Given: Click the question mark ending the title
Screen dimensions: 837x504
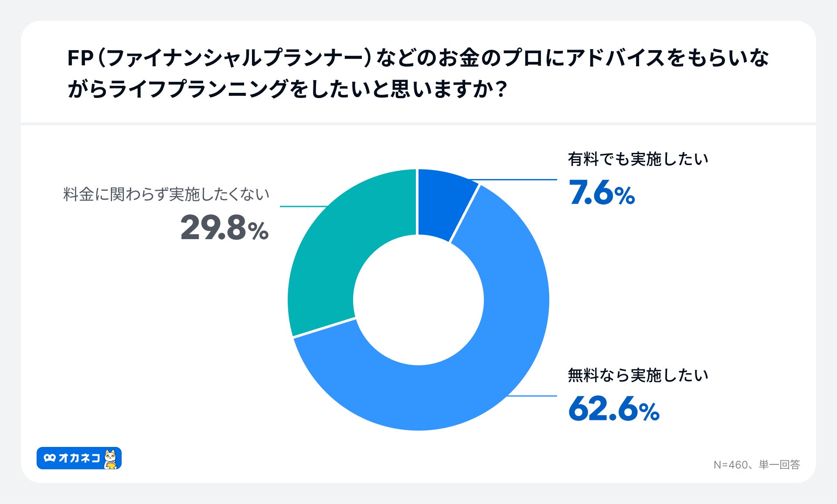Looking at the screenshot, I should point(501,89).
